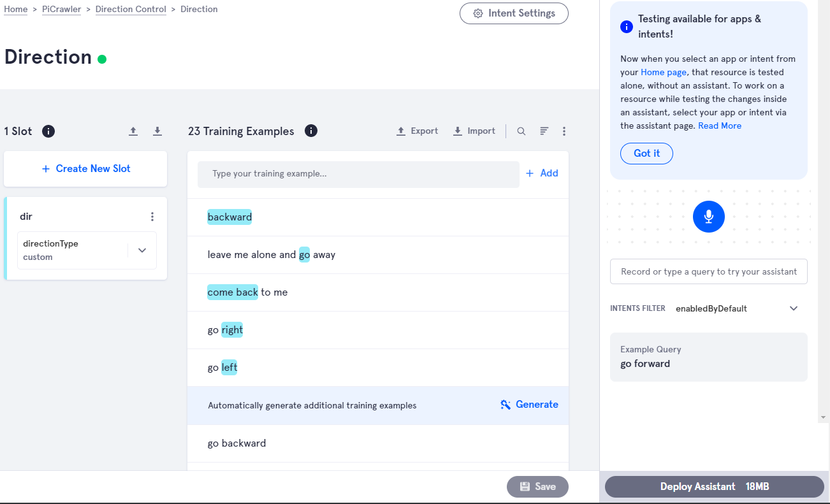Export the training examples

418,131
